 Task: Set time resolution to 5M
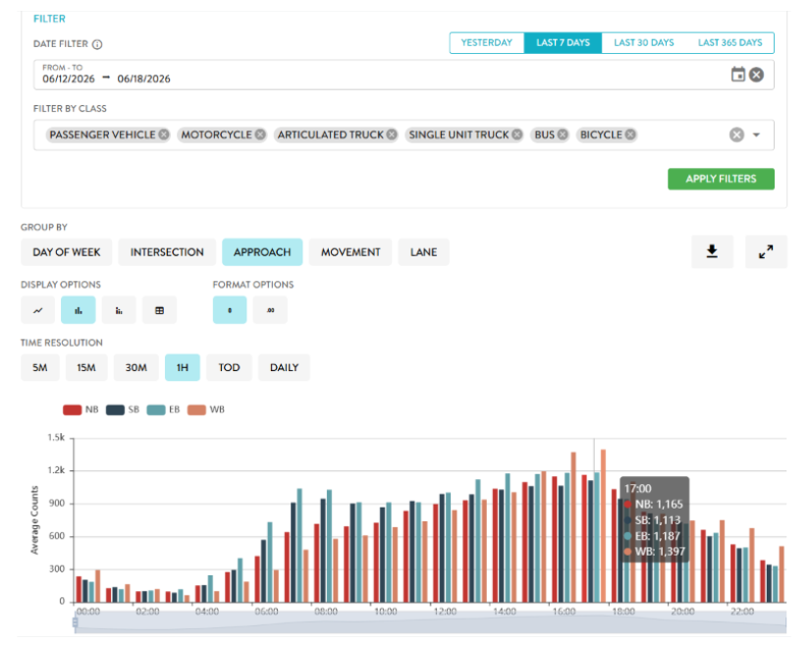click(x=40, y=367)
